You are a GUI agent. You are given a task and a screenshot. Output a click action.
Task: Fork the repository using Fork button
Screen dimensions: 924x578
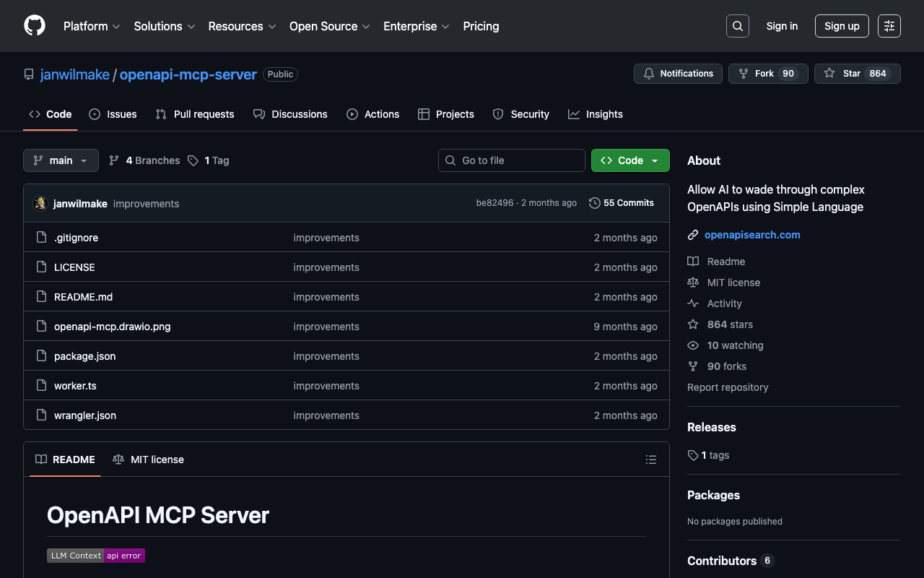coord(767,74)
